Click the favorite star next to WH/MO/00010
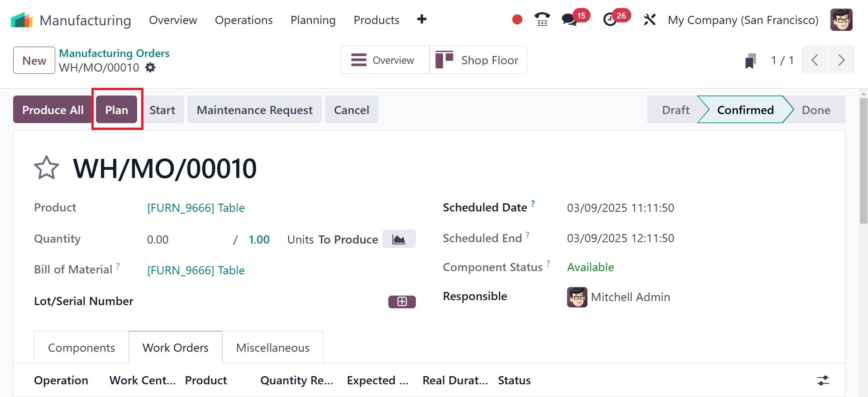868x397 pixels. click(x=46, y=168)
